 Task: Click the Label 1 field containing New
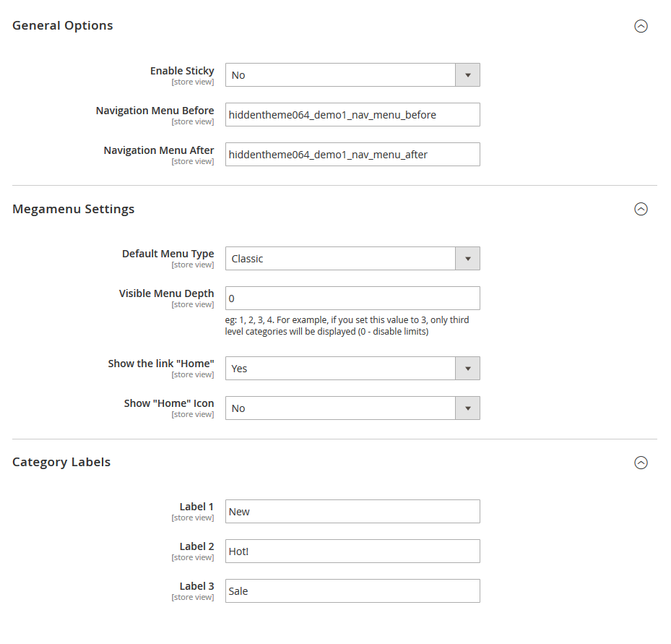pyautogui.click(x=352, y=511)
